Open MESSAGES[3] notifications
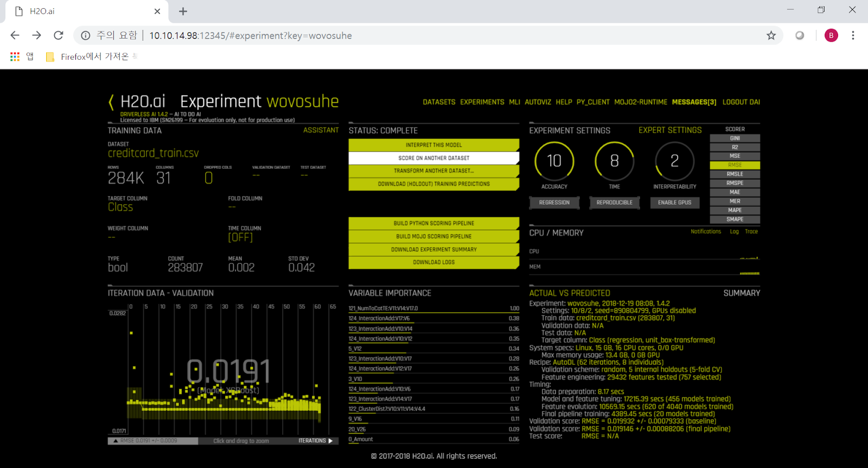Viewport: 868px width, 468px height. [694, 102]
